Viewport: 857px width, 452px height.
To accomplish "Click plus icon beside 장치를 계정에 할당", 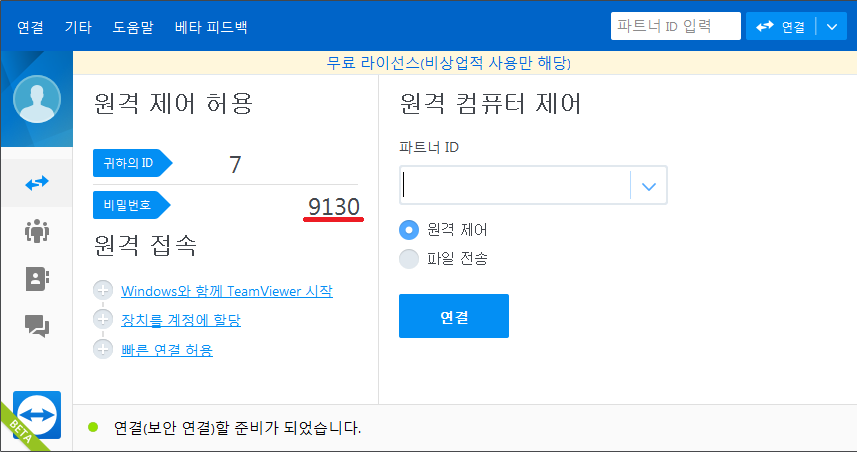I will click(103, 320).
